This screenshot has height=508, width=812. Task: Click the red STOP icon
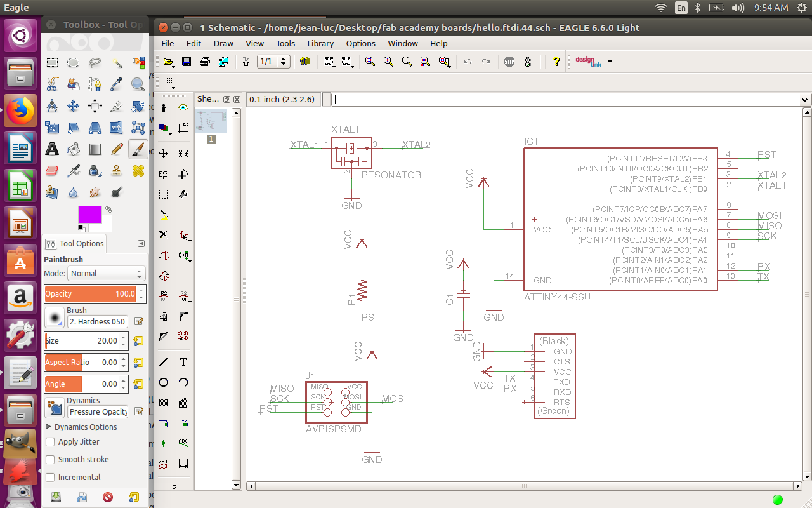click(509, 62)
